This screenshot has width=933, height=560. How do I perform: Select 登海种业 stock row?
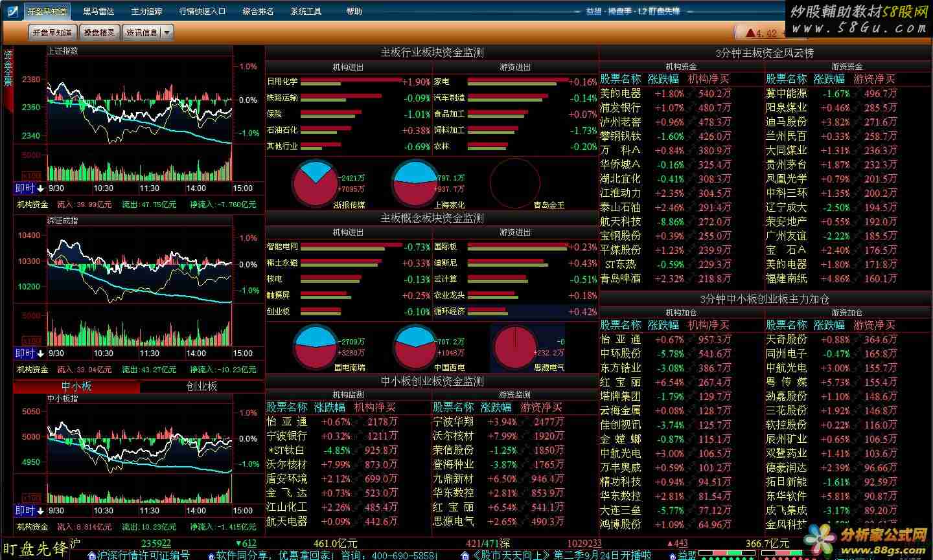[x=515, y=464]
